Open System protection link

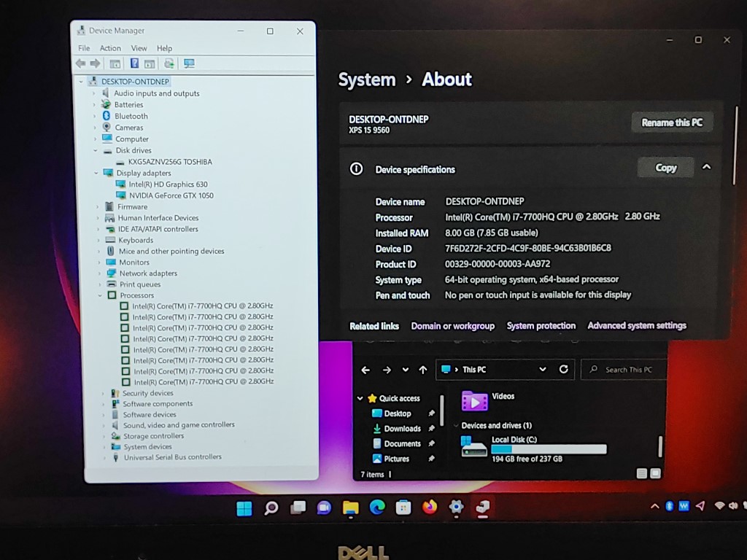541,326
